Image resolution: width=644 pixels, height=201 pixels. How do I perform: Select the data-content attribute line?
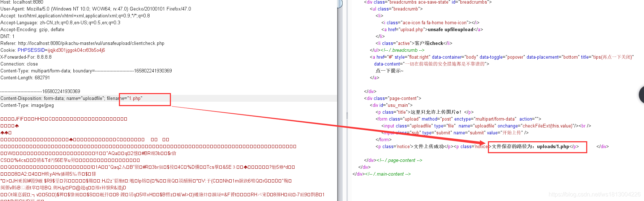(432, 64)
